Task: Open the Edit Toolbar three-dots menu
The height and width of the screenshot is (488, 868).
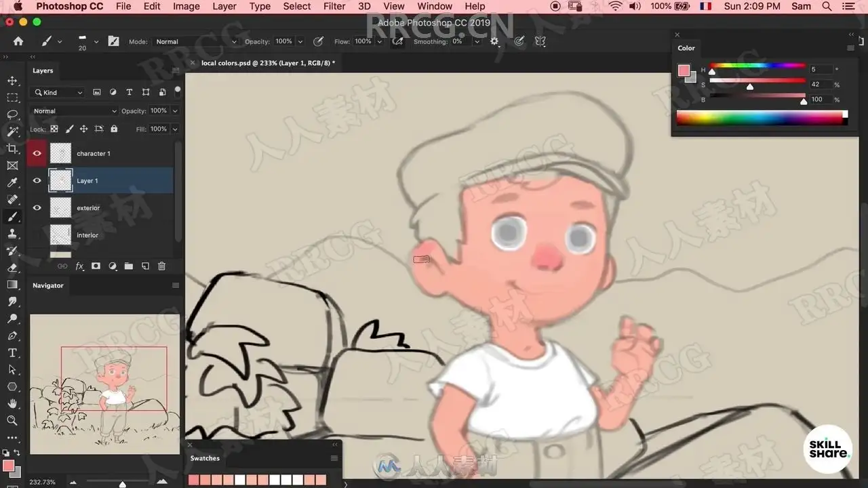Action: [12, 437]
